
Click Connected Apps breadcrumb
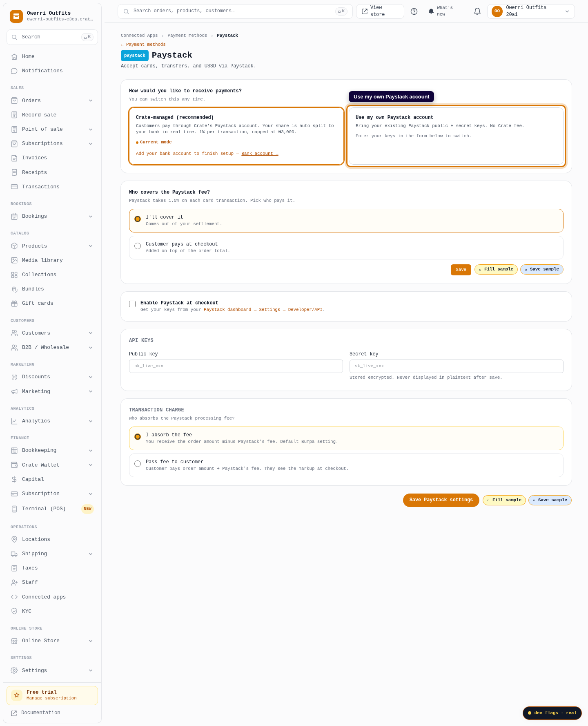pyautogui.click(x=139, y=36)
